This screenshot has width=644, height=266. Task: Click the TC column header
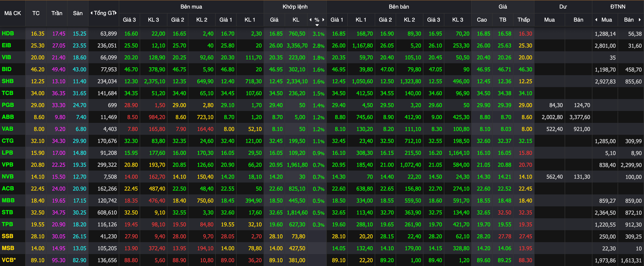coord(36,13)
